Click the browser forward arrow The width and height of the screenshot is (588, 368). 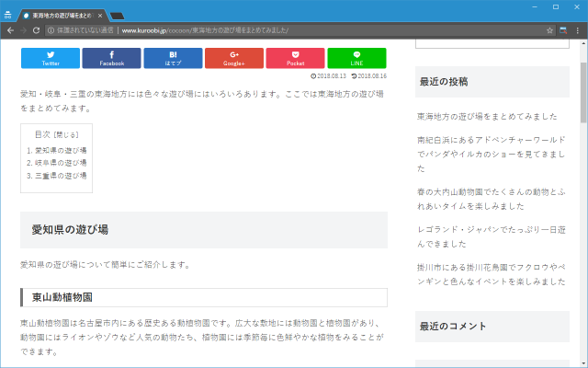coord(23,30)
